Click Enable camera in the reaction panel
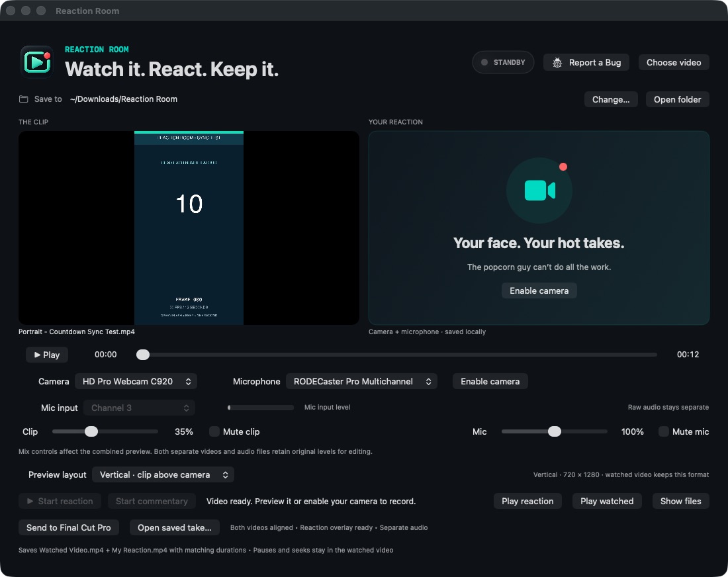The height and width of the screenshot is (577, 728). tap(539, 290)
